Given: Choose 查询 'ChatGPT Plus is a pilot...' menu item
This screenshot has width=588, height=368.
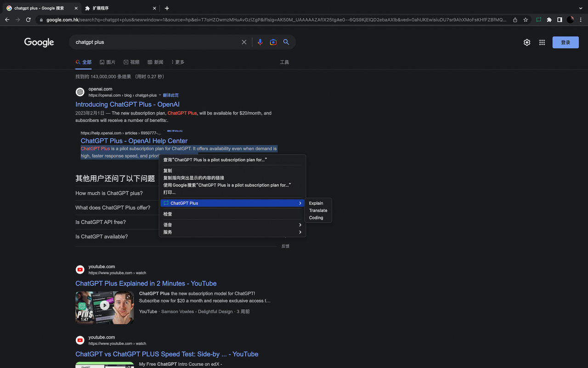Looking at the screenshot, I should 232,160.
